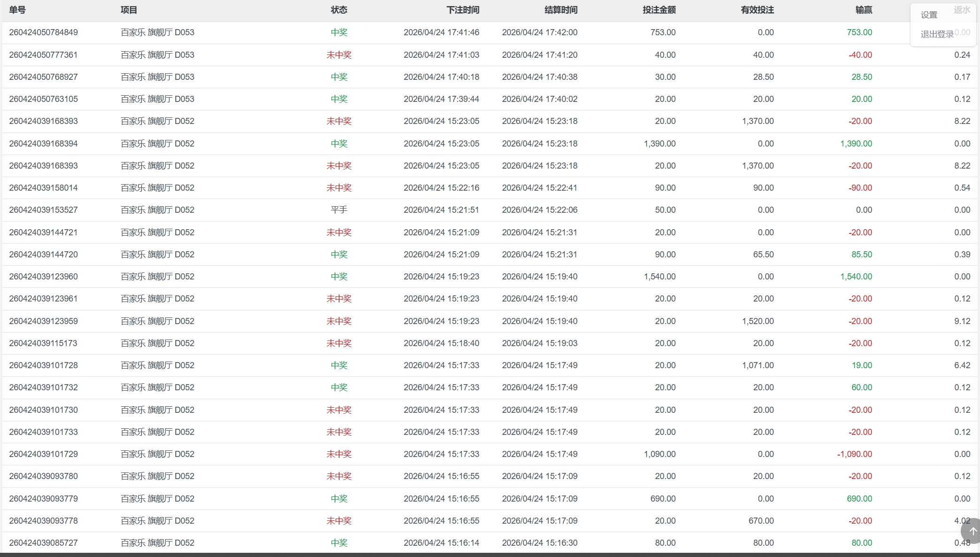The height and width of the screenshot is (557, 980).
Task: Select order number 260424050784849
Action: click(x=43, y=32)
